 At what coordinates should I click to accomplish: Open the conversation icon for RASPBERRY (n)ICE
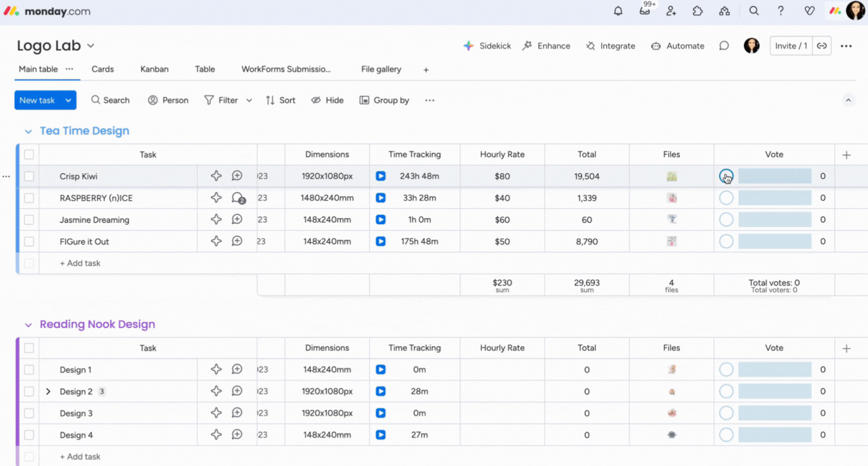(237, 198)
